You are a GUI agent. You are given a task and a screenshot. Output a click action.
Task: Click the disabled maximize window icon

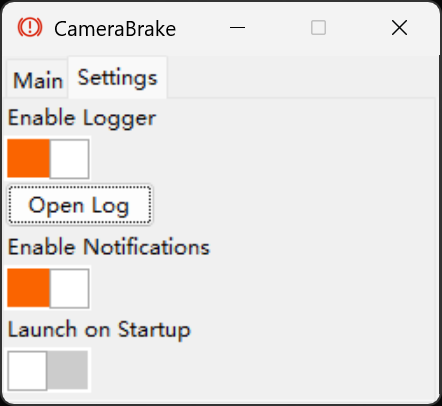click(318, 28)
